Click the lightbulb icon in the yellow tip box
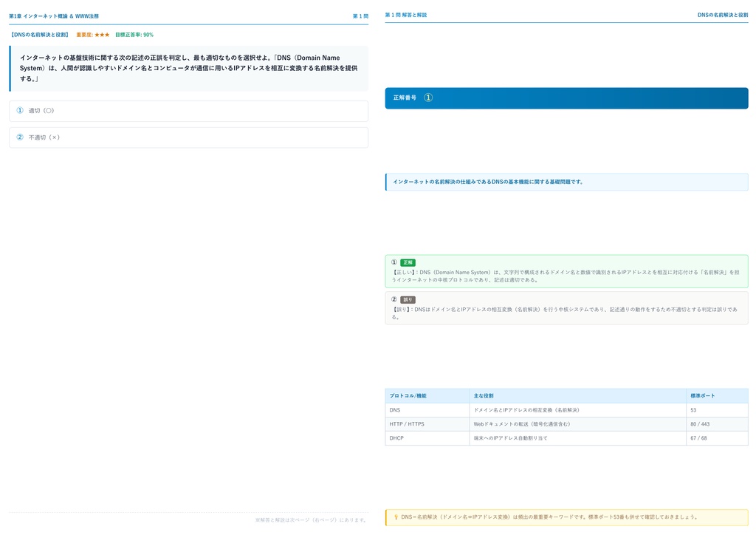This screenshot has height=535, width=756. click(396, 517)
